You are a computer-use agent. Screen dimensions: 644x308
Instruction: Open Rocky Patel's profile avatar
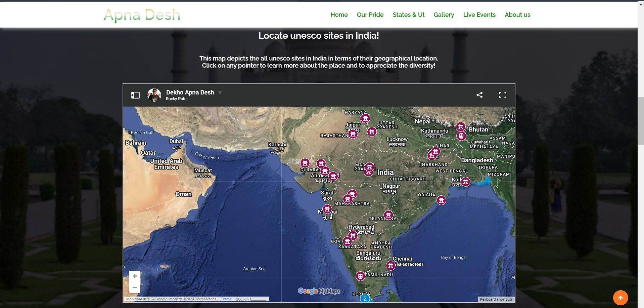(x=154, y=95)
